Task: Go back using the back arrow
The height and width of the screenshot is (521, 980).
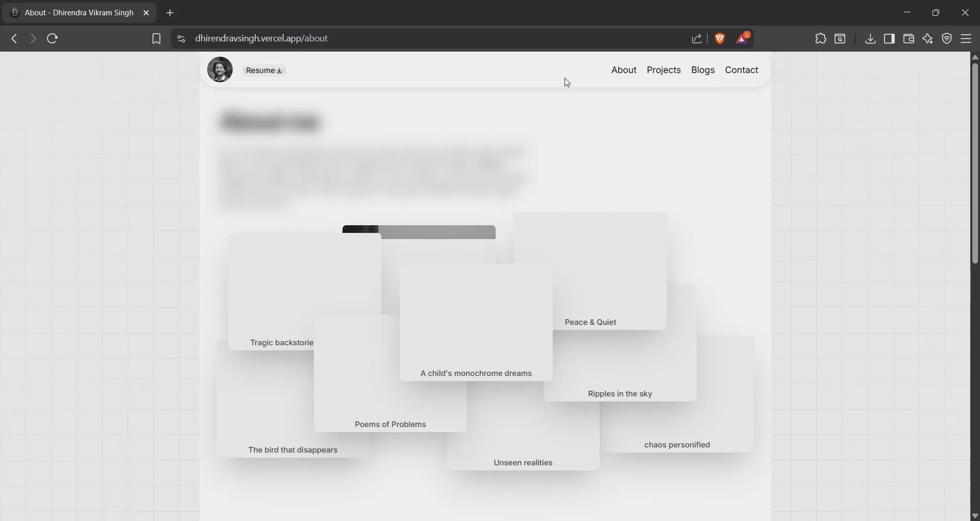Action: [14, 38]
